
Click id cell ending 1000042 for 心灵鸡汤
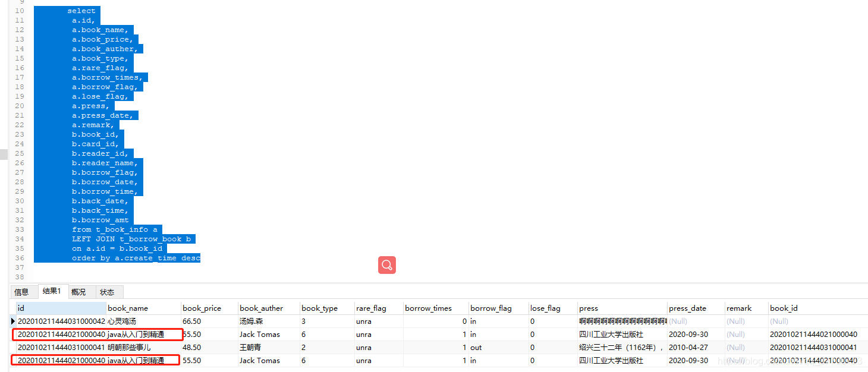(x=61, y=321)
